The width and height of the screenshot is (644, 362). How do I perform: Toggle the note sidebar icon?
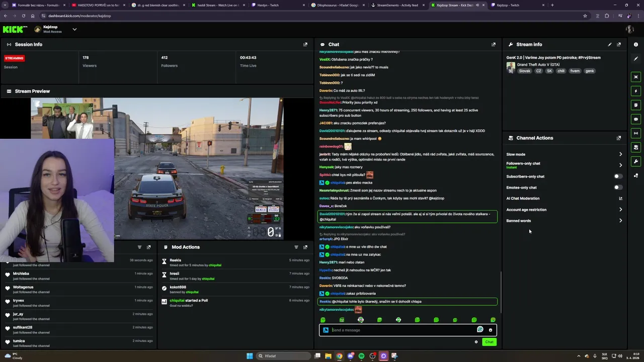coord(636,105)
